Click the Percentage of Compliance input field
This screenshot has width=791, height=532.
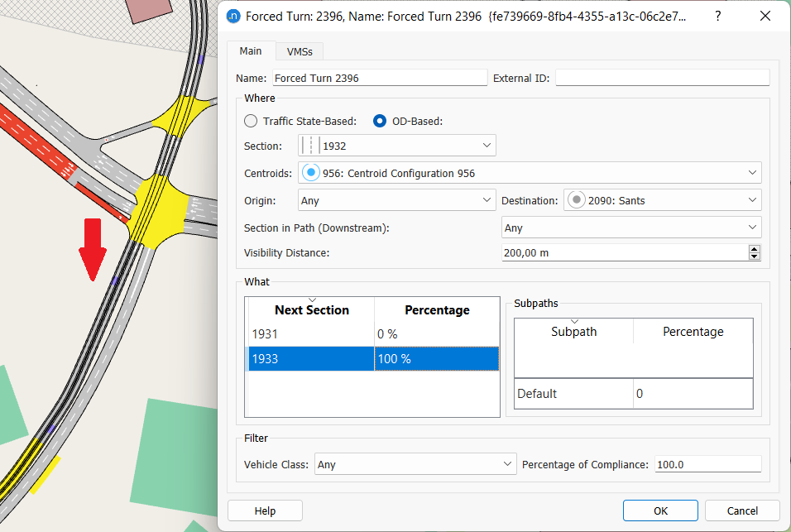(707, 464)
